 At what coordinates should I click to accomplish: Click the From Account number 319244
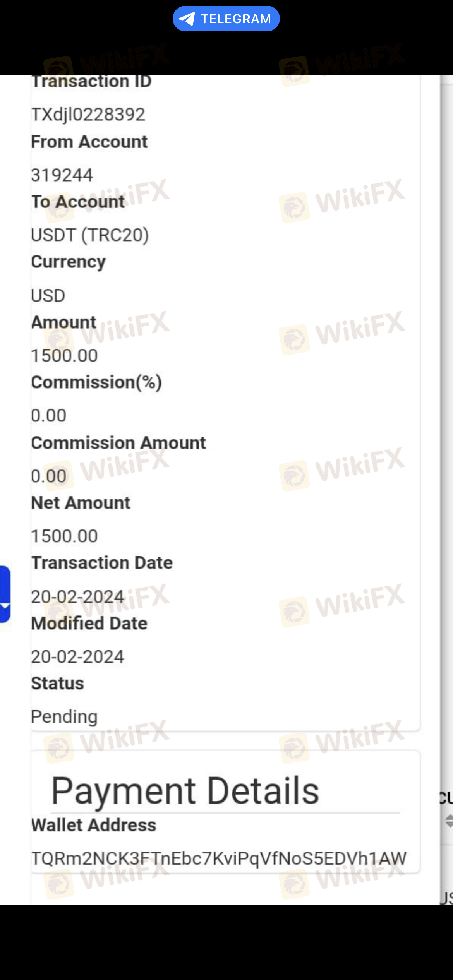tap(62, 175)
